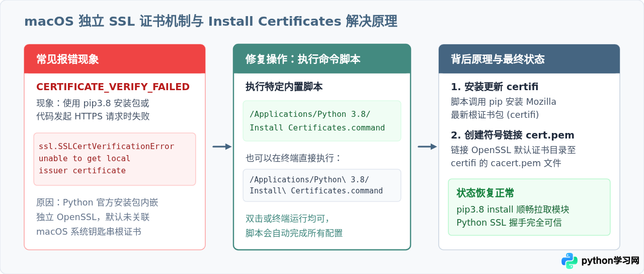Select '/Applications/Python 3.8/' in green code box
This screenshot has width=644, height=274.
(x=310, y=114)
